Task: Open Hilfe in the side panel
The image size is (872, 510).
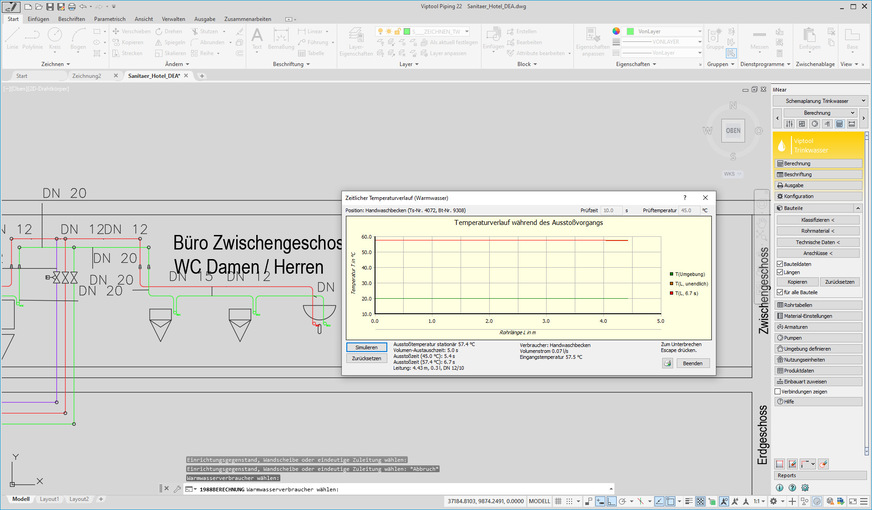Action: (x=818, y=402)
